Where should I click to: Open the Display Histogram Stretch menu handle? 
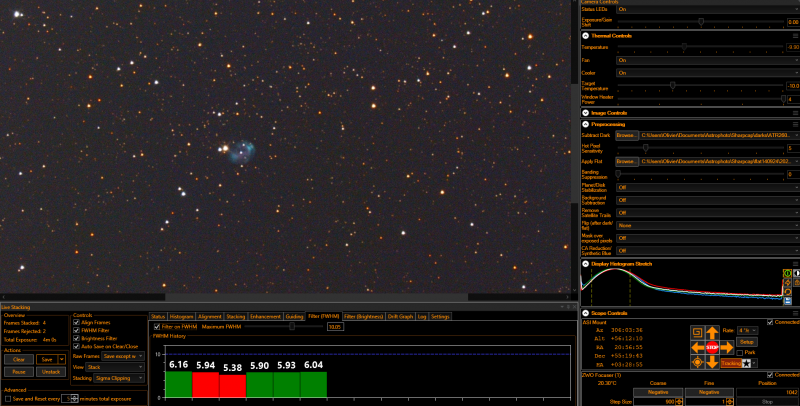[x=795, y=264]
